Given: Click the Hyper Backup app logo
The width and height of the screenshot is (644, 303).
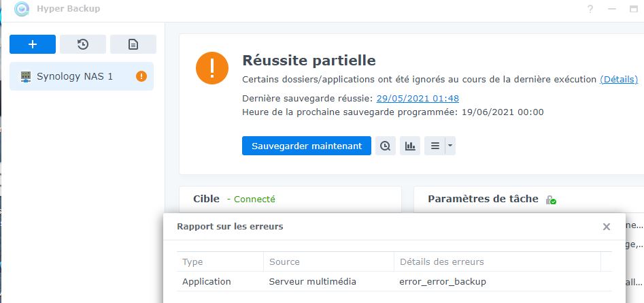Looking at the screenshot, I should click(x=21, y=9).
